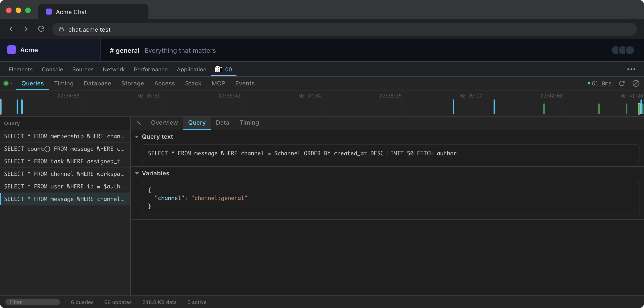
Task: Select the Queries sub-tab
Action: [32, 83]
